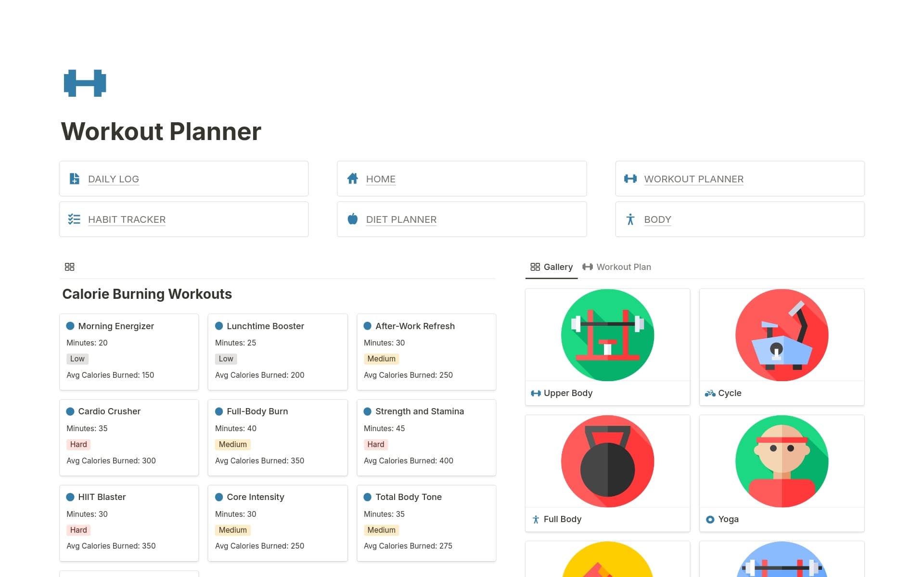924x577 pixels.
Task: Open the Core Intensity card title
Action: [255, 497]
